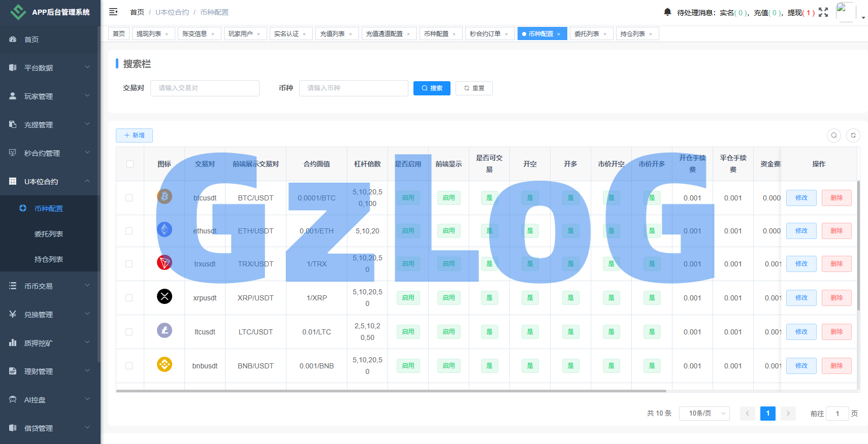Switch to the 提现列表 tab

coord(153,33)
